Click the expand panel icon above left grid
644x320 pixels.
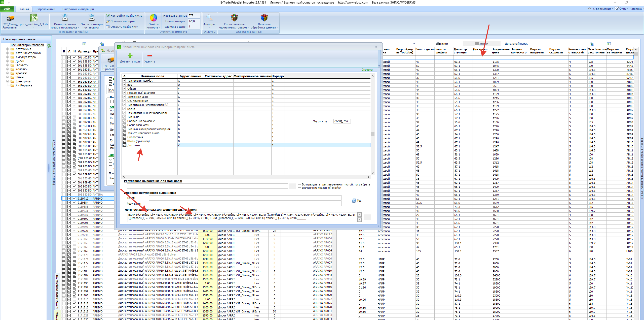84,44
